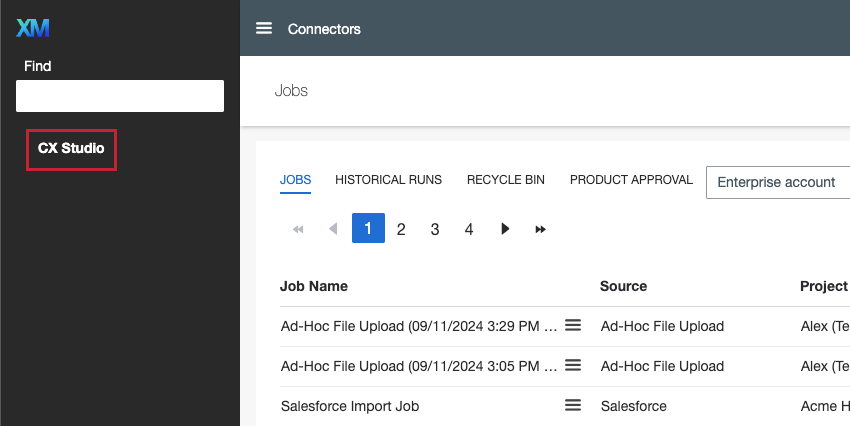Select the Jobs tab

point(295,180)
